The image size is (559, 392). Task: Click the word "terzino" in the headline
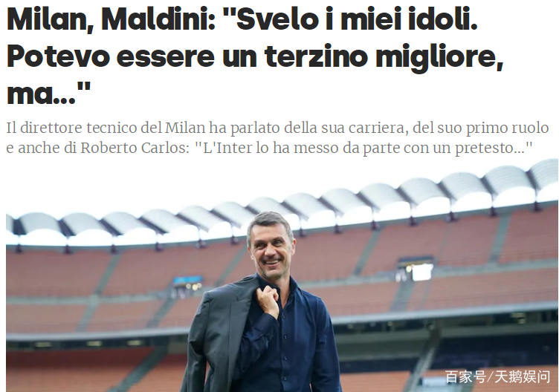pos(316,56)
